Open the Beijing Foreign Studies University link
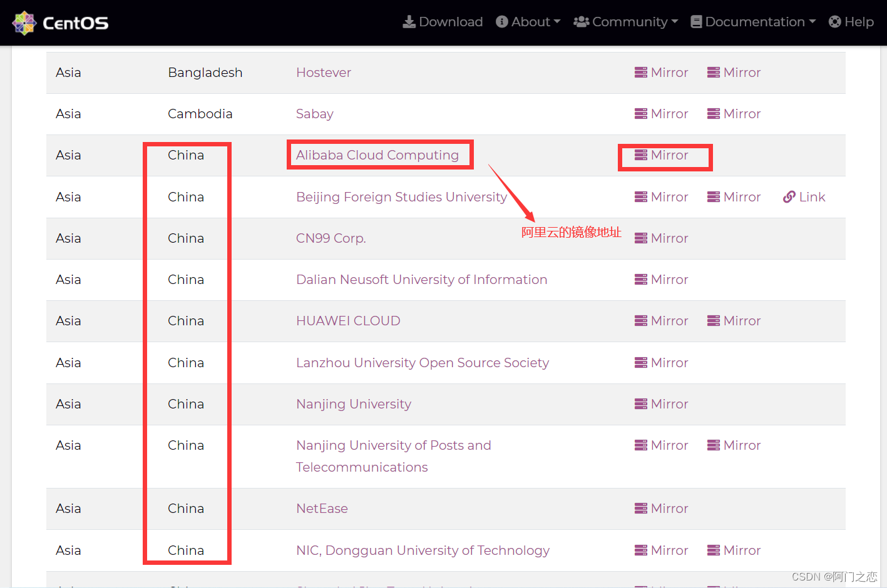 tap(401, 197)
